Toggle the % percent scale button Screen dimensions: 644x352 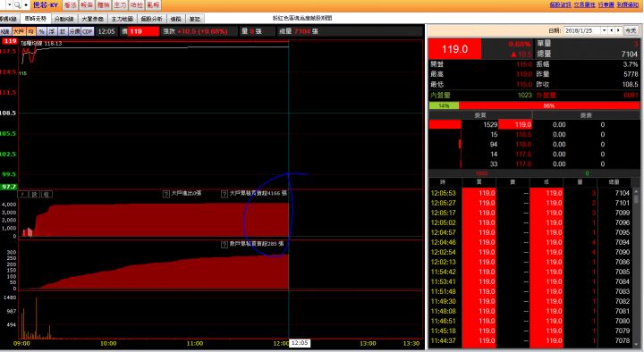coord(41,31)
